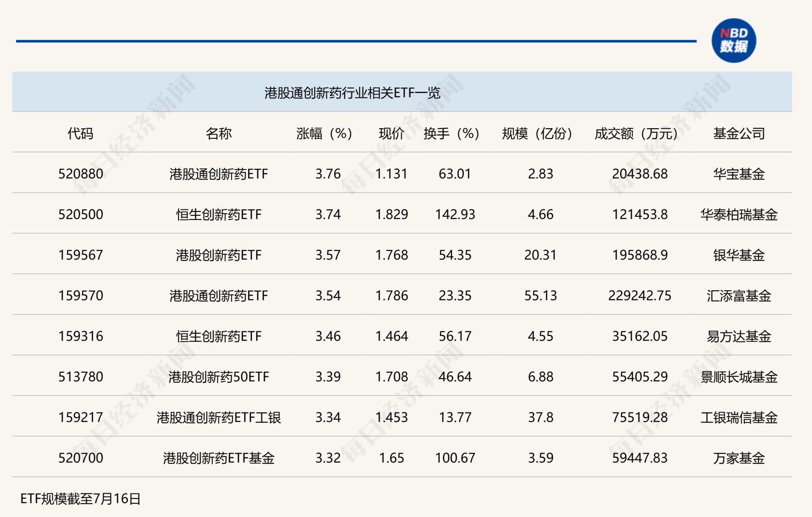Click 万家基金 in the last row
The height and width of the screenshot is (517, 812).
(739, 458)
